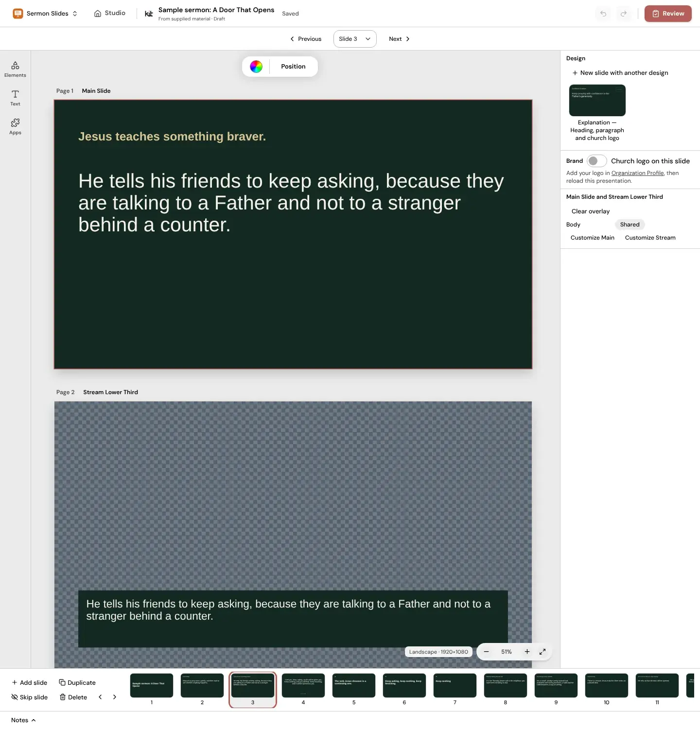Select slide thumbnail 2
Viewport: 700px width, 729px height.
[202, 685]
